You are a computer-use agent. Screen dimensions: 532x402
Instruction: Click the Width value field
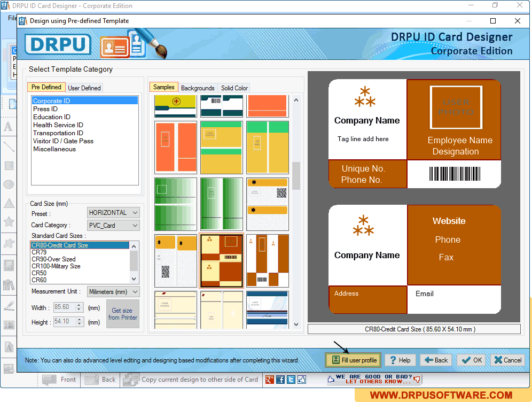point(65,307)
